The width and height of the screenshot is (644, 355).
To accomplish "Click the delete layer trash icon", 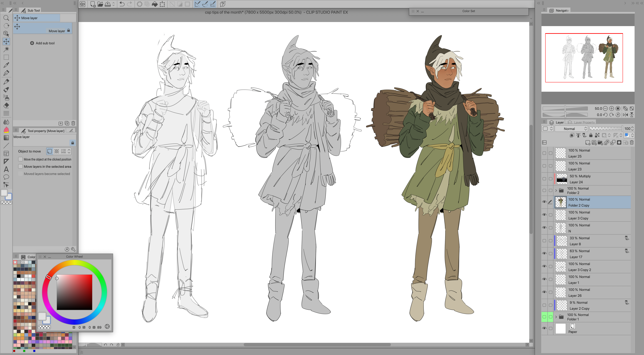I will [632, 142].
